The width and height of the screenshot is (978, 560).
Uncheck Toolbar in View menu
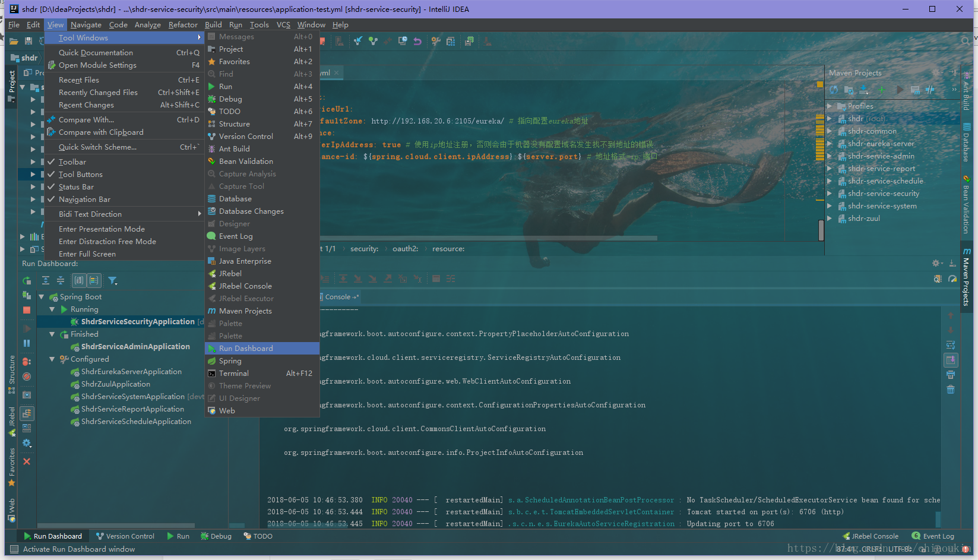125,162
